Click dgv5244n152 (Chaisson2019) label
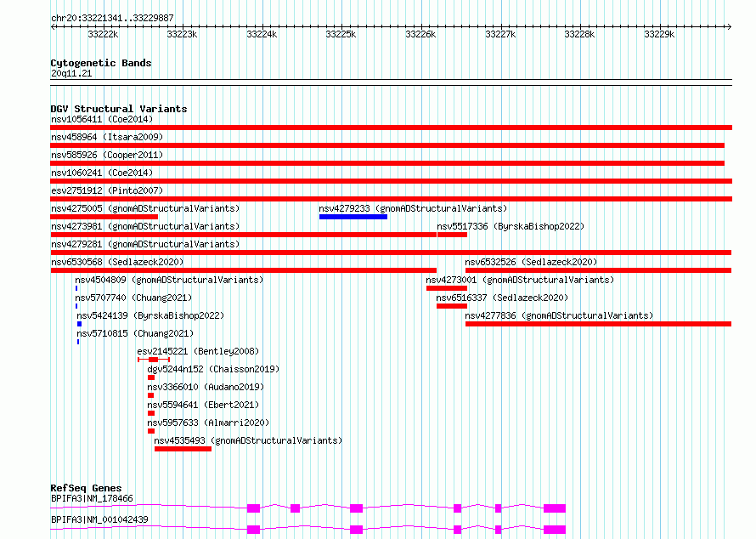 click(x=213, y=369)
